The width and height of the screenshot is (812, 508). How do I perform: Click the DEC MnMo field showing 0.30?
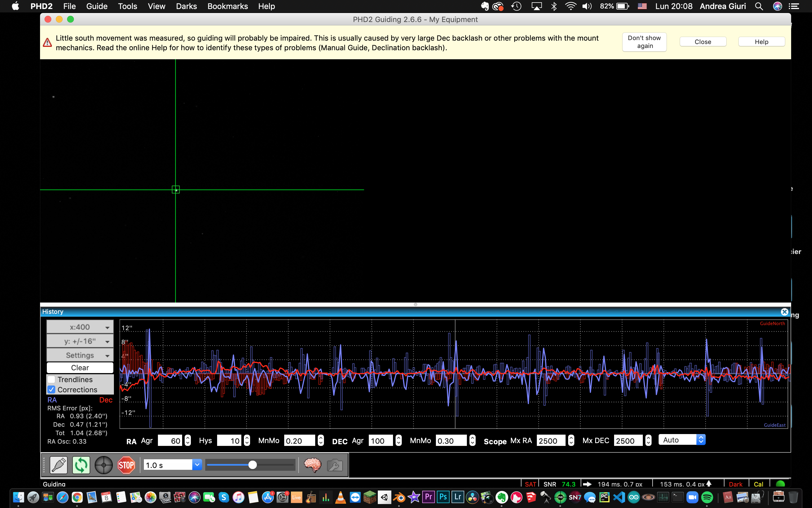point(452,441)
